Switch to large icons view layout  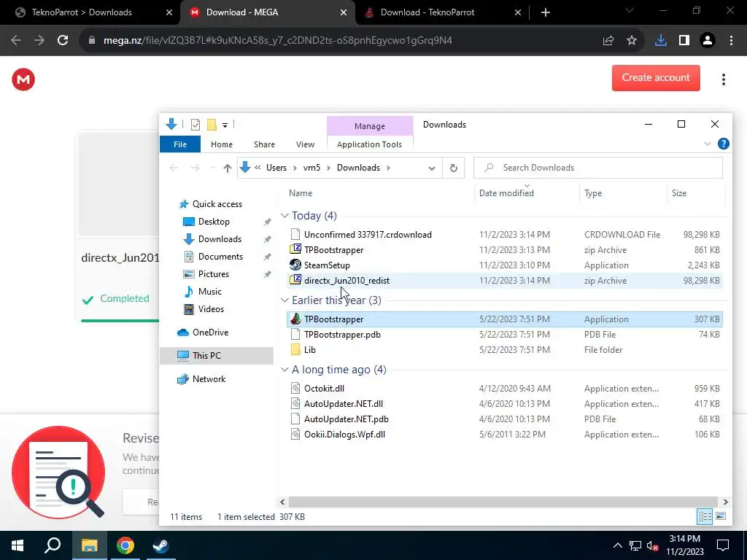[721, 517]
